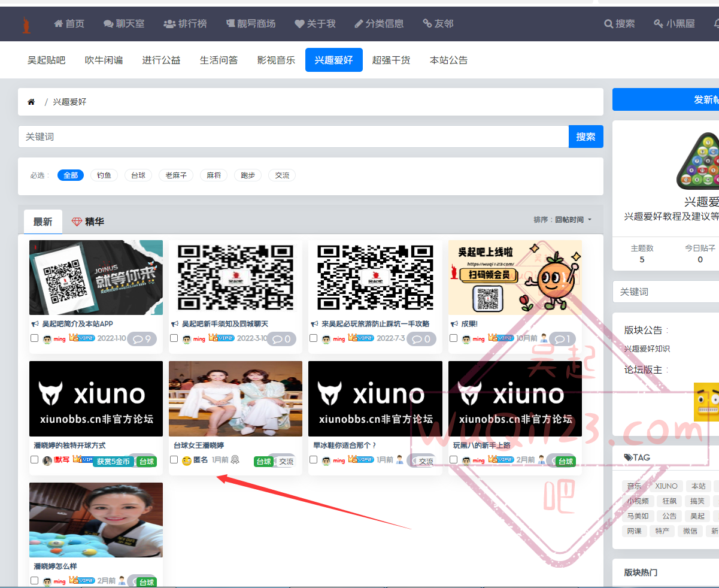The image size is (719, 588).
Task: Open the 友邻 links page
Action: (438, 24)
